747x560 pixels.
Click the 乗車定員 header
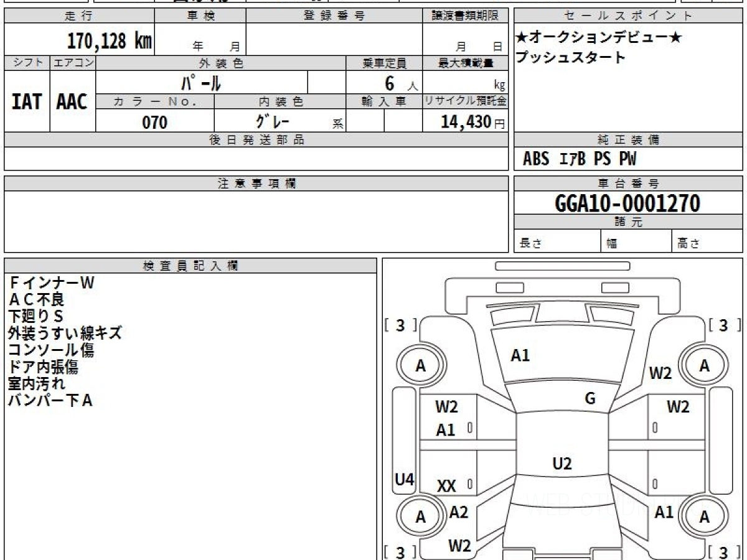coord(384,63)
